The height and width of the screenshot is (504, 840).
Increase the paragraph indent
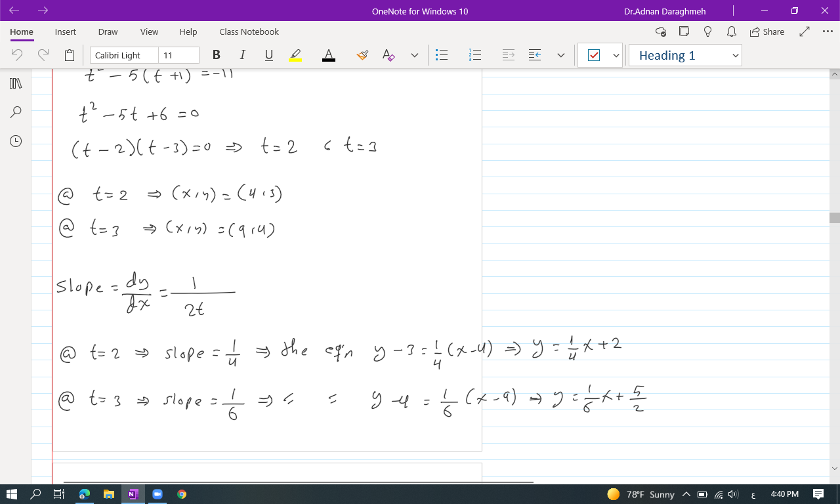pos(509,55)
